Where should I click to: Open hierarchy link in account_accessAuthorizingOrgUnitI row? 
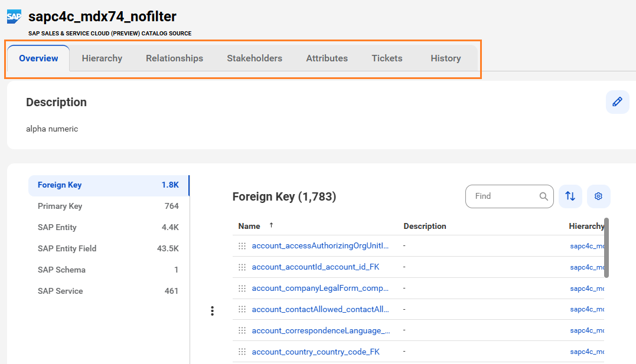(587, 246)
